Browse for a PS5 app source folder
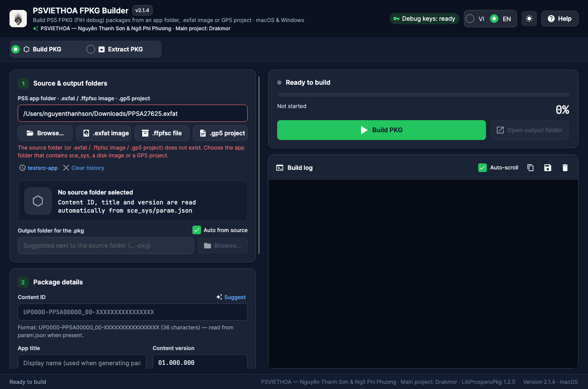This screenshot has height=389, width=588. (x=45, y=133)
